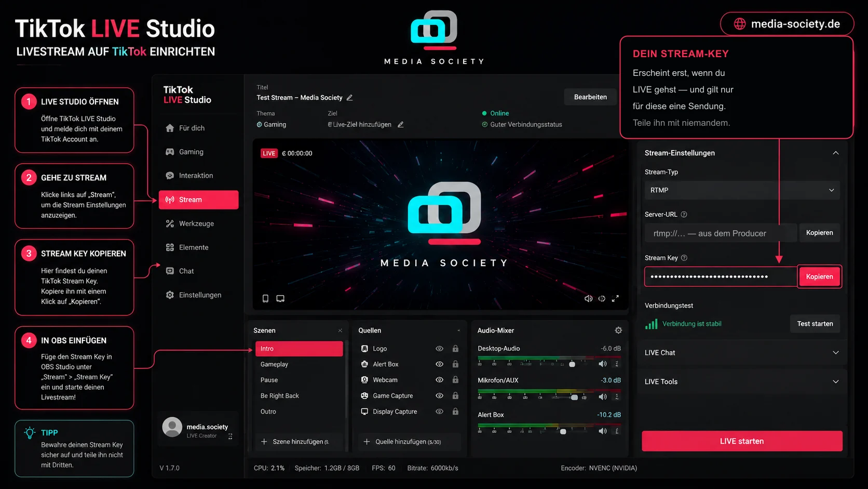Select the Intro scene
This screenshot has width=868, height=489.
click(x=299, y=349)
